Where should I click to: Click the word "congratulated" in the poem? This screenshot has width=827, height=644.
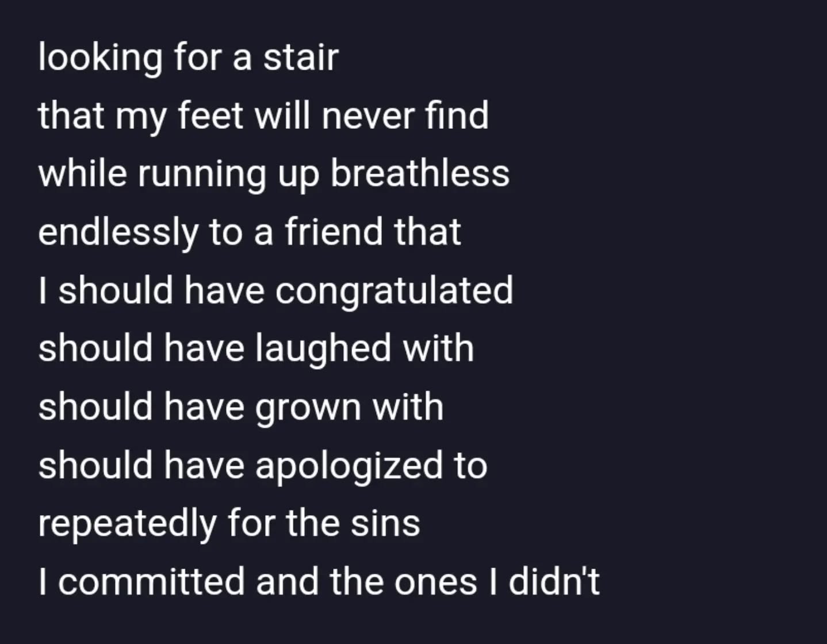tap(394, 290)
